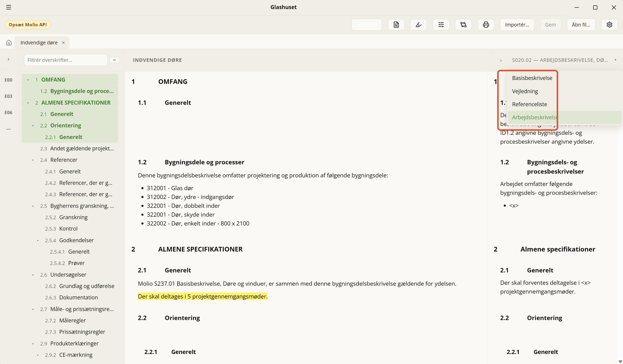The image size is (623, 364).
Task: Open the hamburger menu
Action: [x=9, y=7]
